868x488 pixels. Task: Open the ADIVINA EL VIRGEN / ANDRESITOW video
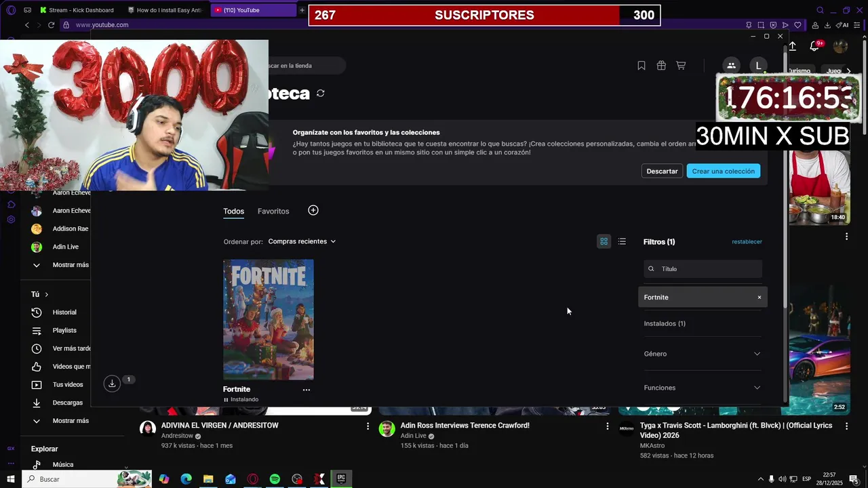(220, 426)
